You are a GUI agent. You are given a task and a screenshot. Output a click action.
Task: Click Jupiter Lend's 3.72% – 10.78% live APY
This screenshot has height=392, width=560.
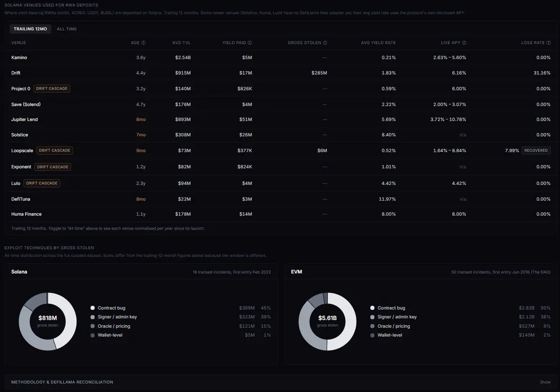(x=448, y=119)
